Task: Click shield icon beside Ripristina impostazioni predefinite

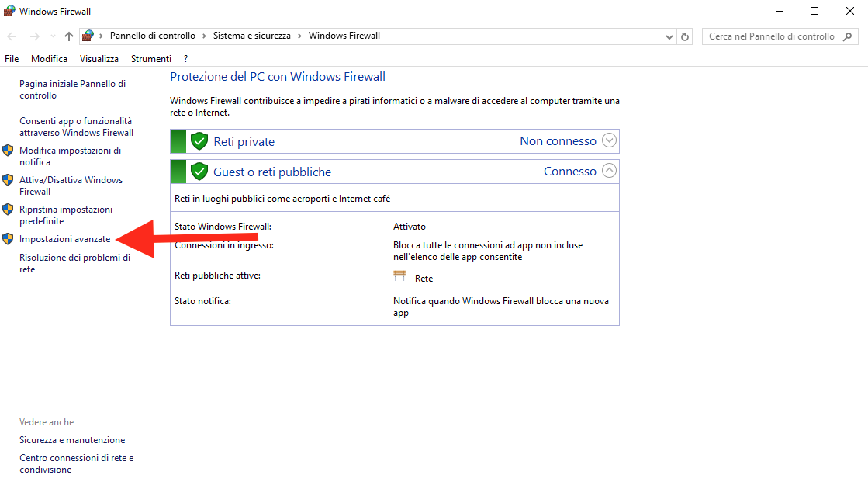Action: 8,210
